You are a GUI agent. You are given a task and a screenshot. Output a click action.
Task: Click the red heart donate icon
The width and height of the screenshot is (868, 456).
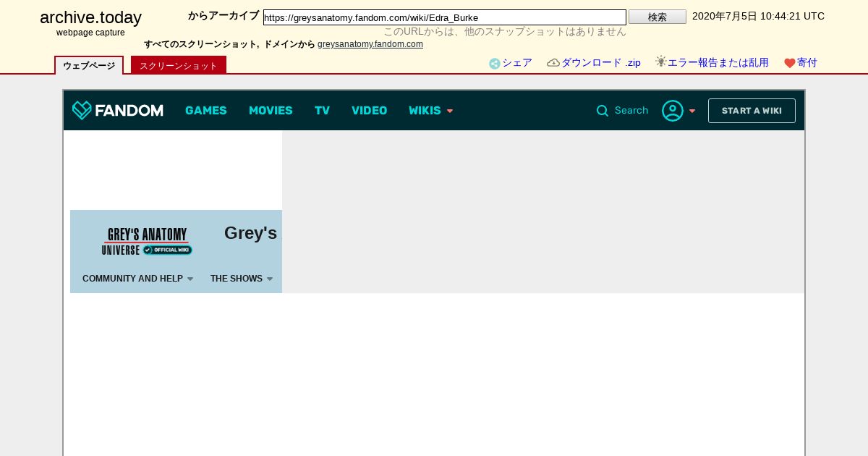click(x=790, y=64)
